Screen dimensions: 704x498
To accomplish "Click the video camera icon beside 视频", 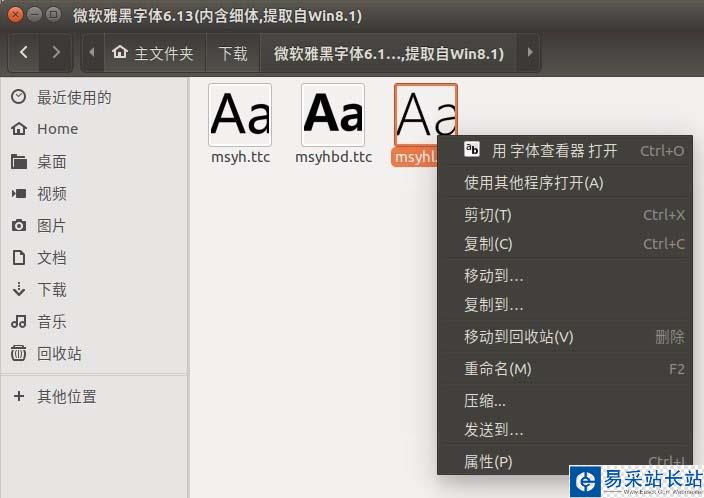I will pos(18,194).
